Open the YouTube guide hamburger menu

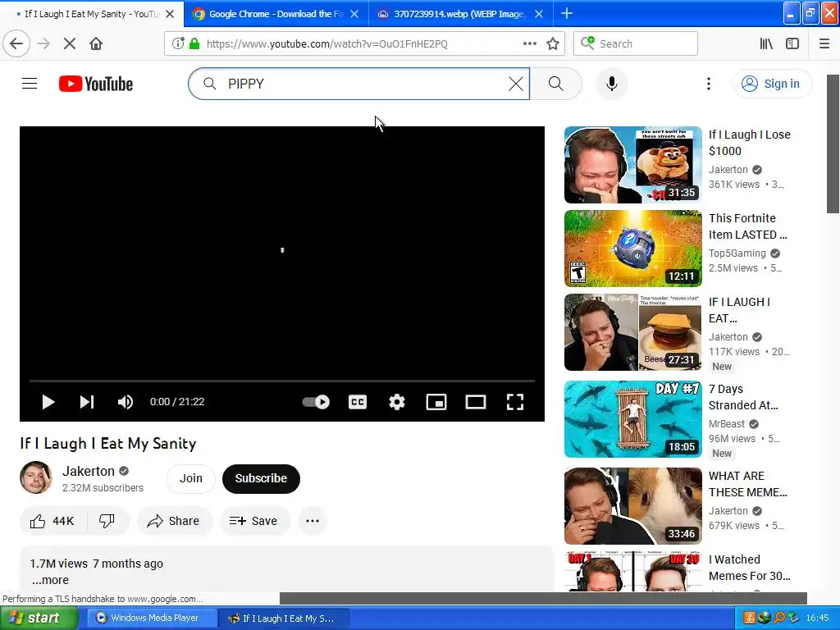coord(30,84)
